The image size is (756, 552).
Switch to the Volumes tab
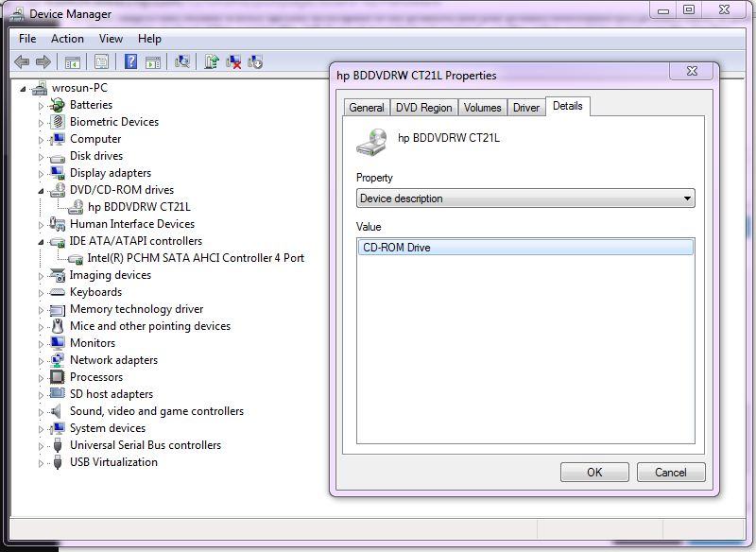point(482,108)
